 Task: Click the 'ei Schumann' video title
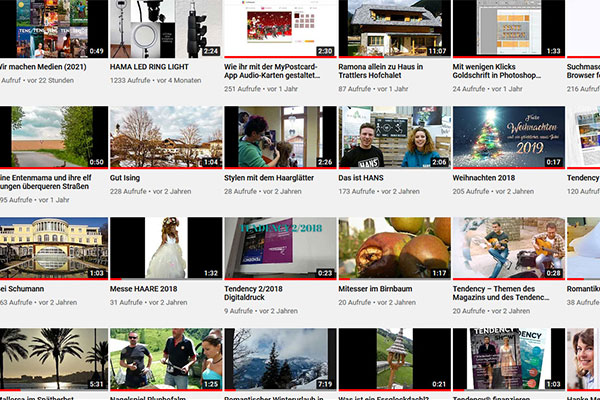pyautogui.click(x=22, y=289)
